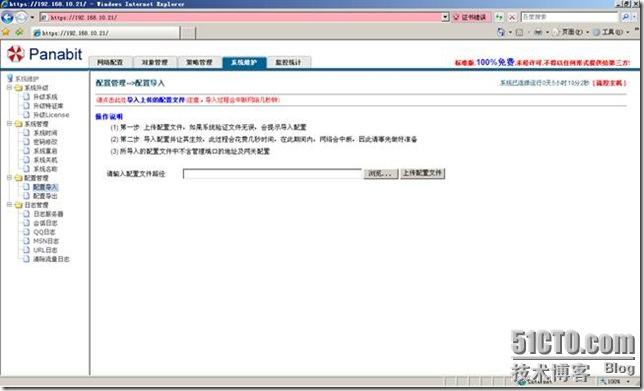
Task: Click the page icon beside 系统时间
Action: [26, 133]
